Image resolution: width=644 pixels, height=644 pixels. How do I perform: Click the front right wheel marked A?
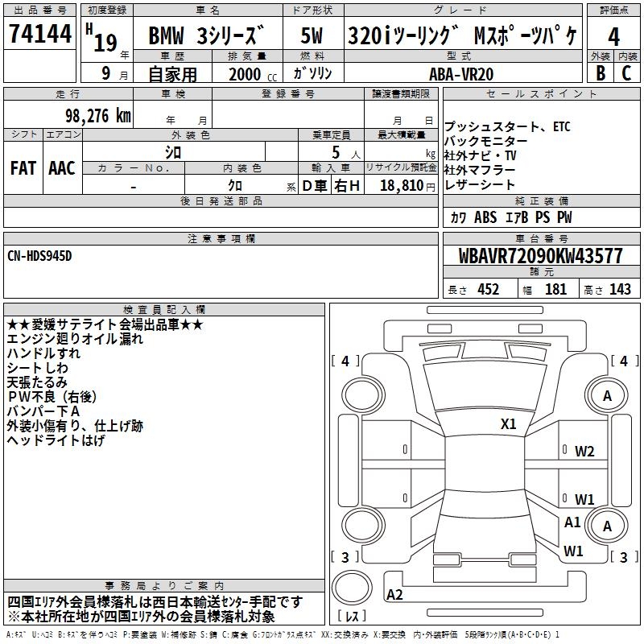(607, 396)
